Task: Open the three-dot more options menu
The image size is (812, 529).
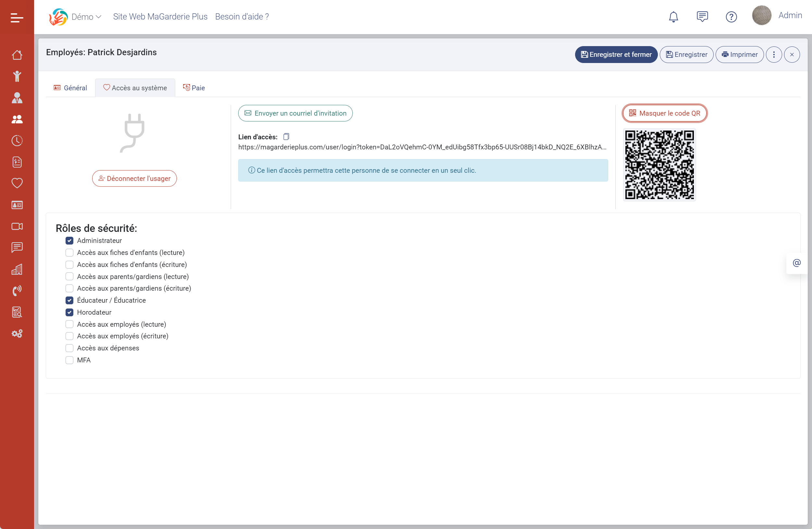Action: (774, 55)
